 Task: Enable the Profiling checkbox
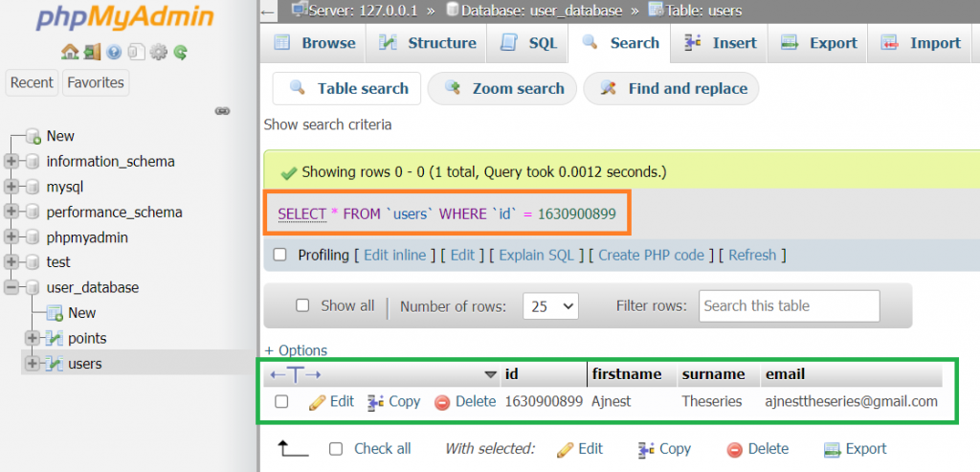click(x=280, y=255)
